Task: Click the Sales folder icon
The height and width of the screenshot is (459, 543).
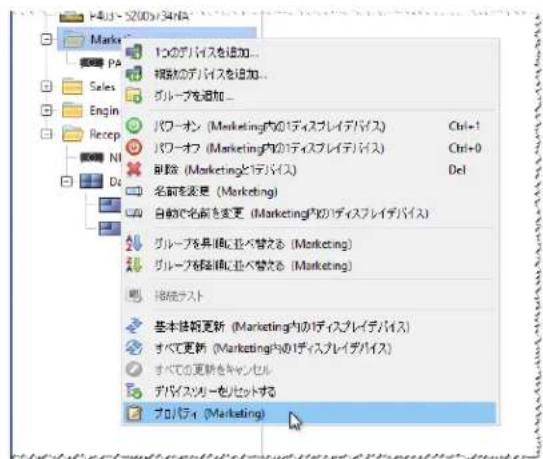Action: pyautogui.click(x=73, y=87)
